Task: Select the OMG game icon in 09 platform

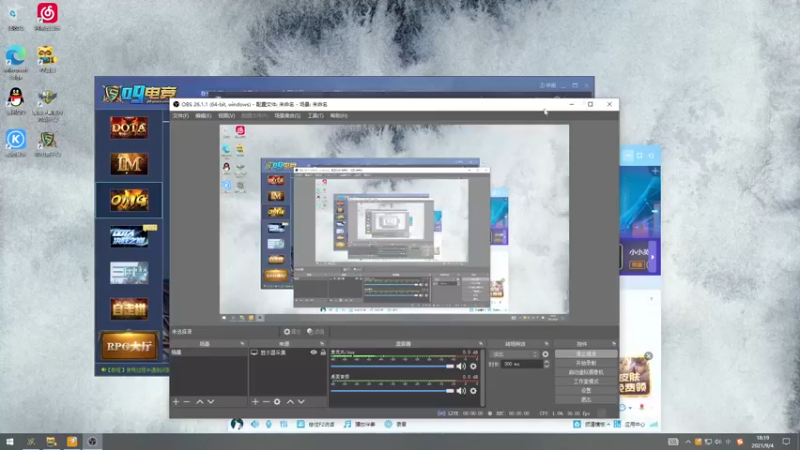Action: pos(129,200)
